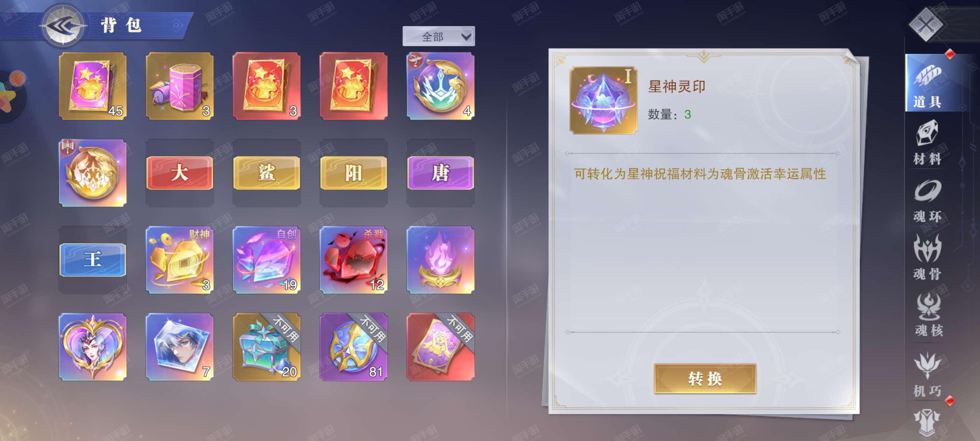This screenshot has height=441, width=980.
Task: Select the blue 王 character token
Action: [x=93, y=260]
